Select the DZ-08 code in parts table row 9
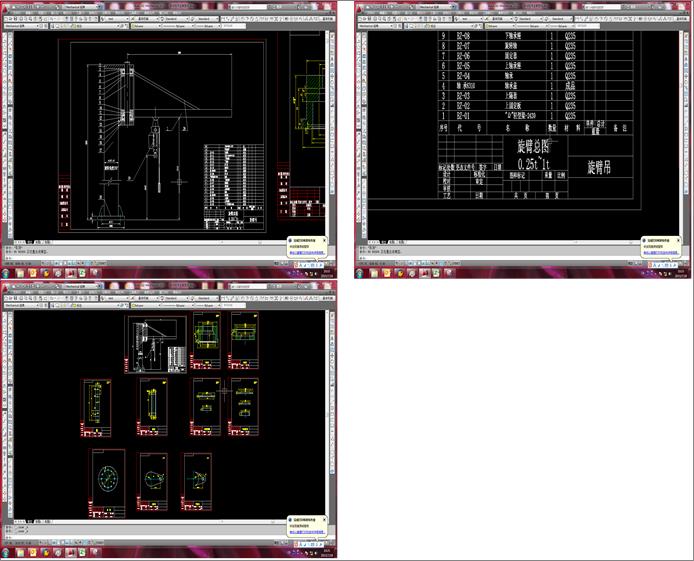 463,36
